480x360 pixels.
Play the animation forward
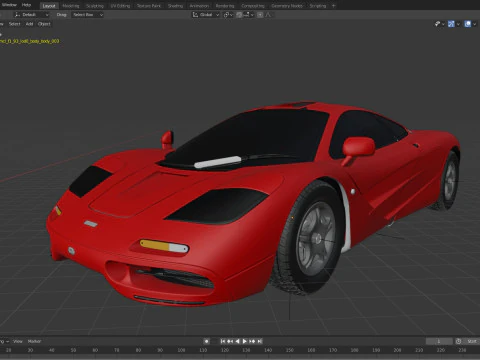[x=245, y=341]
